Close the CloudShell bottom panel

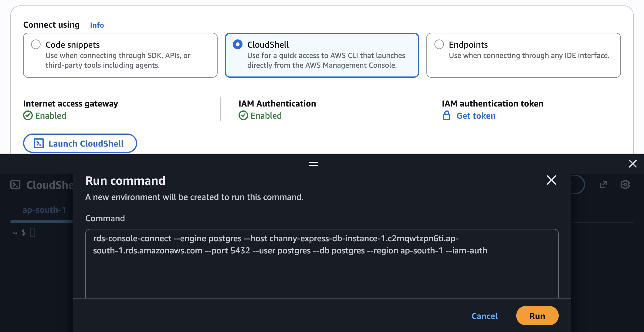pos(632,164)
